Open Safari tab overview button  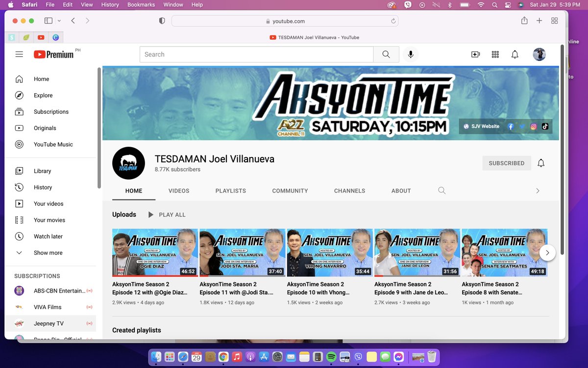pyautogui.click(x=555, y=21)
